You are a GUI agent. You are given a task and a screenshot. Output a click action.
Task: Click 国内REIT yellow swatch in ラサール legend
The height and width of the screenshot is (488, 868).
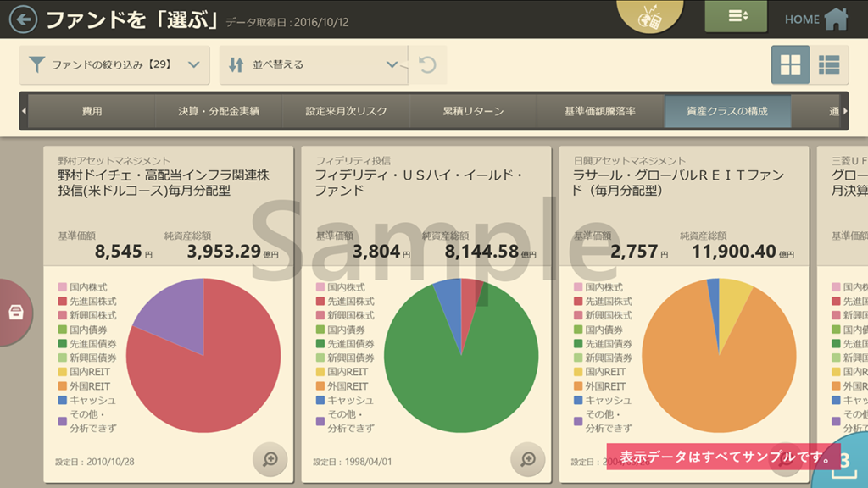(578, 372)
